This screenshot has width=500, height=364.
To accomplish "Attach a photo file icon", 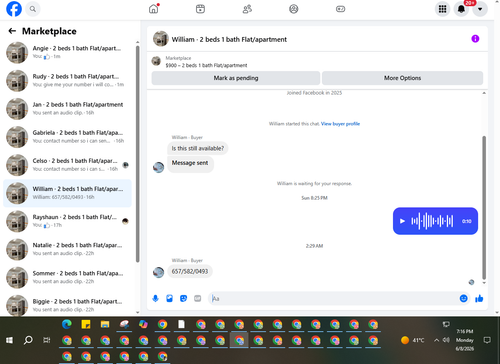I will [169, 298].
